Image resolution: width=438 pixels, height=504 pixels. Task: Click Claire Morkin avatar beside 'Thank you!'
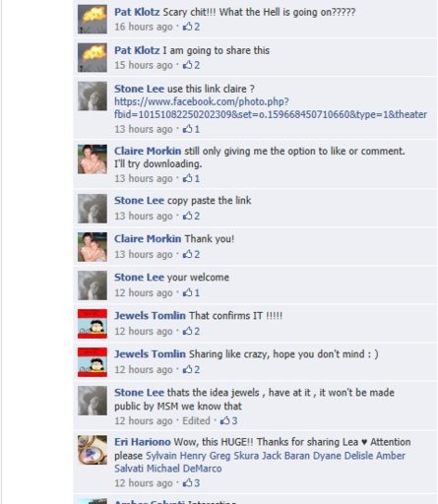click(x=93, y=247)
